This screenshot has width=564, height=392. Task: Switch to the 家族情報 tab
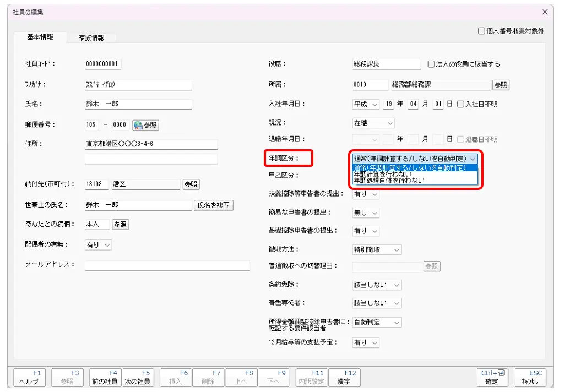point(91,38)
